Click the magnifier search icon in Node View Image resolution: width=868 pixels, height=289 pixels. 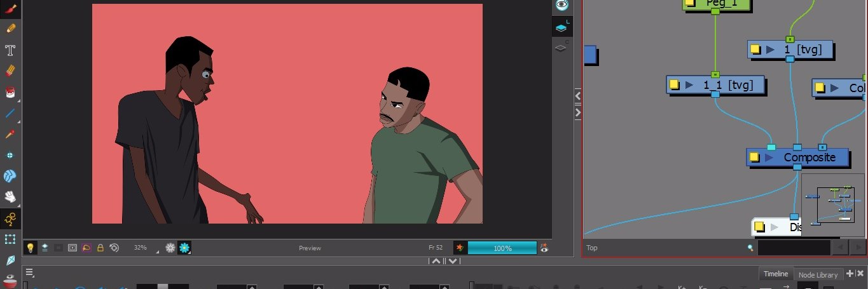[751, 248]
